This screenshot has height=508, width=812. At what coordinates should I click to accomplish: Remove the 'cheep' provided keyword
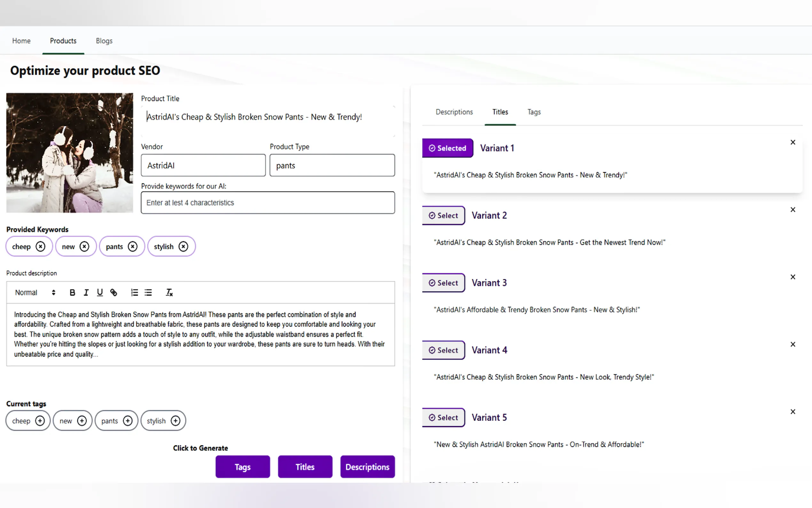40,246
